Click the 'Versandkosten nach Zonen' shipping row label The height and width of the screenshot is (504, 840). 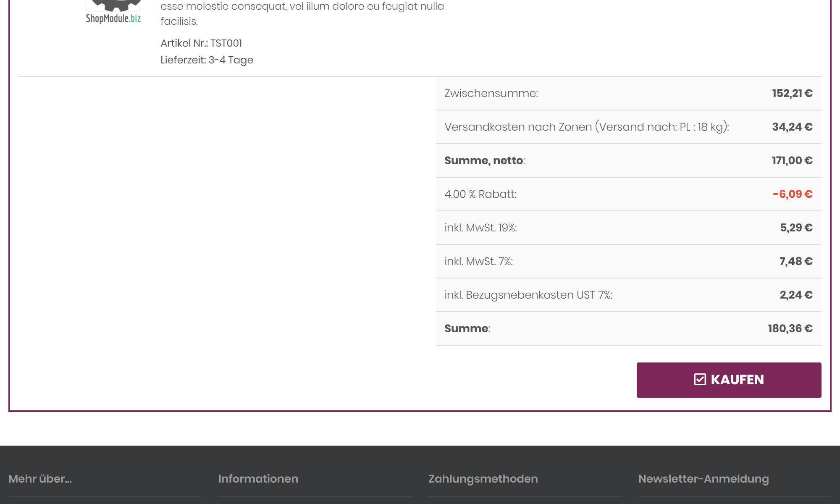(586, 127)
